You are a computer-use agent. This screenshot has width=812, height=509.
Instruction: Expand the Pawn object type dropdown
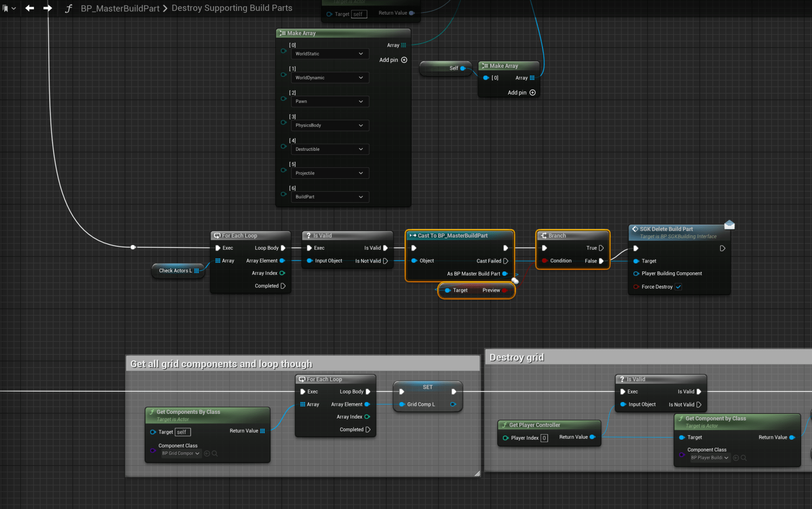click(x=329, y=101)
